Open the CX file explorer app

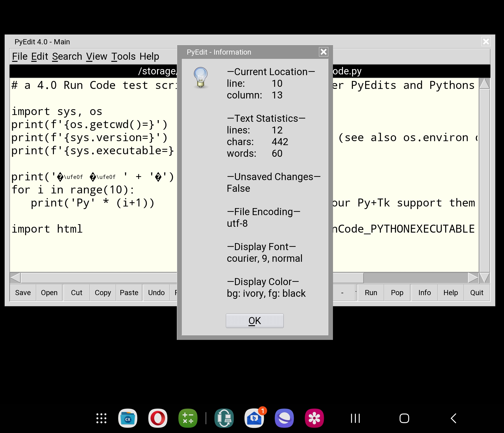coord(128,418)
